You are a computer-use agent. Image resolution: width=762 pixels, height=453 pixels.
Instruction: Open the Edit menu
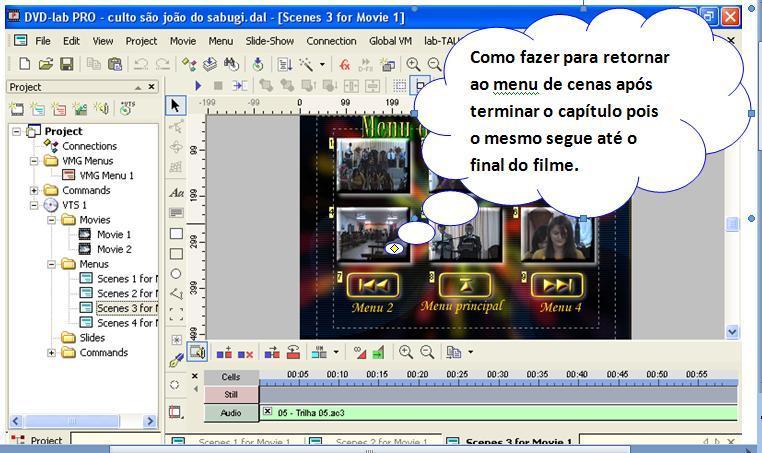pos(71,41)
